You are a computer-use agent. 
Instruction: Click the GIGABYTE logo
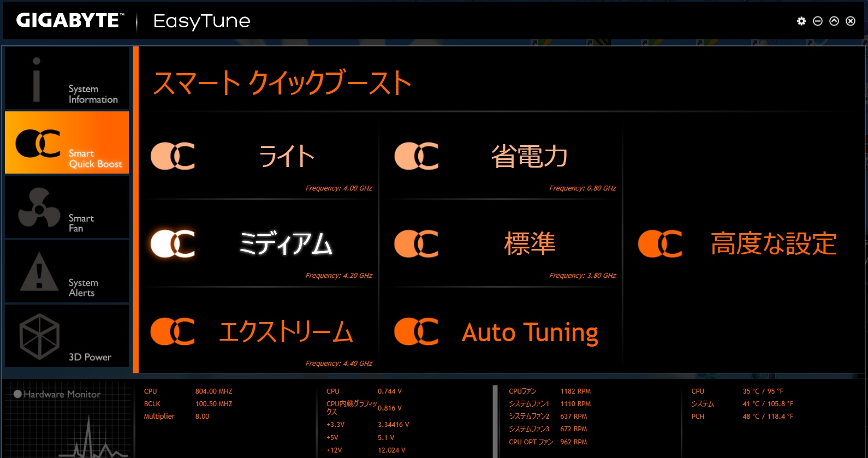coord(70,21)
